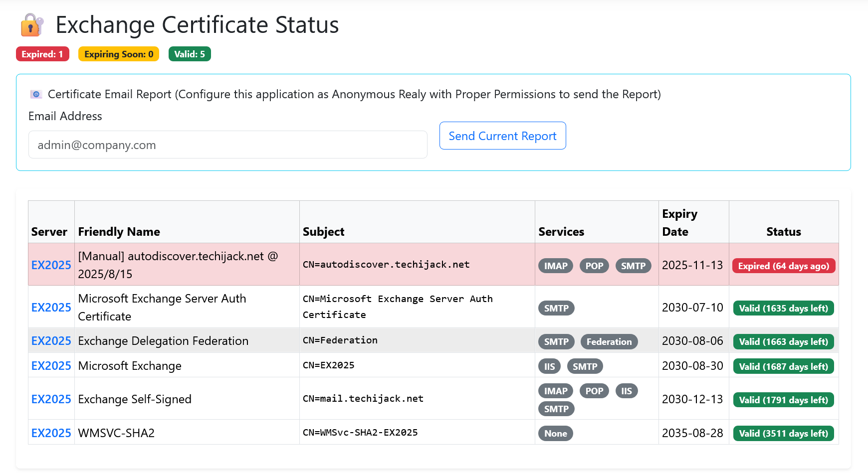Focus the Email Address input field
The height and width of the screenshot is (473, 868).
(227, 145)
